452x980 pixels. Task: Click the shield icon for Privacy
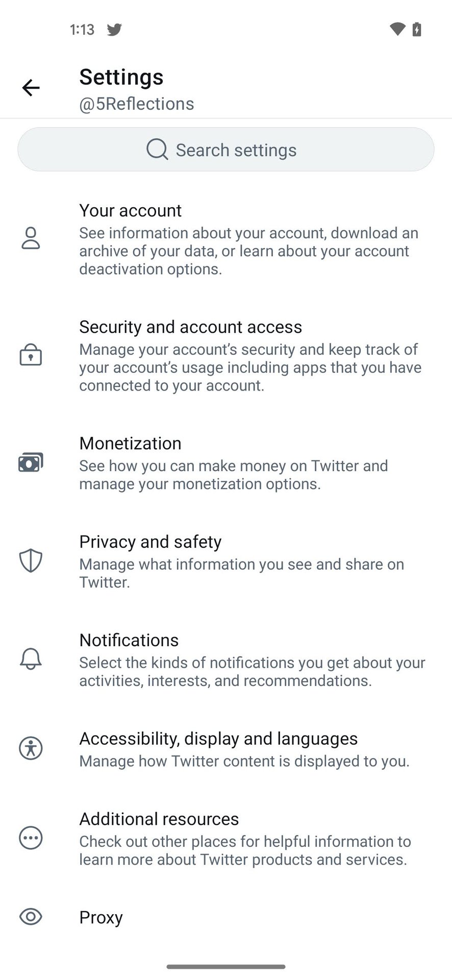pyautogui.click(x=31, y=561)
